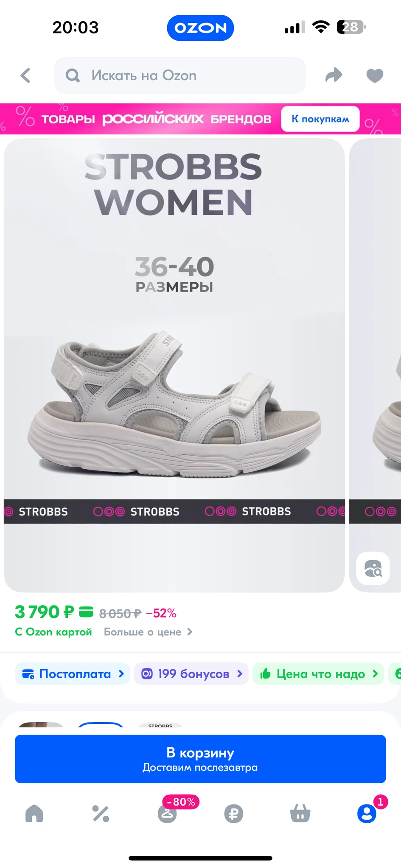This screenshot has height=868, width=401.
Task: Tap the back arrow icon
Action: coord(26,76)
